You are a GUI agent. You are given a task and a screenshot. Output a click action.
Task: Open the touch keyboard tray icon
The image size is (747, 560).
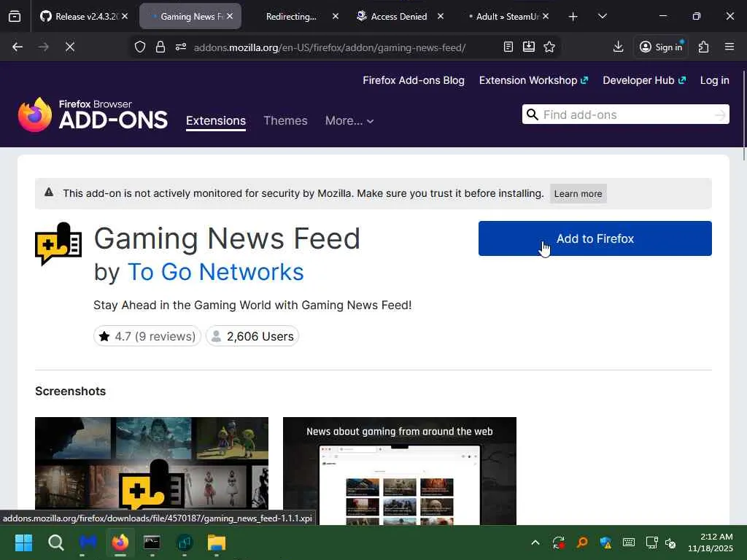point(629,542)
